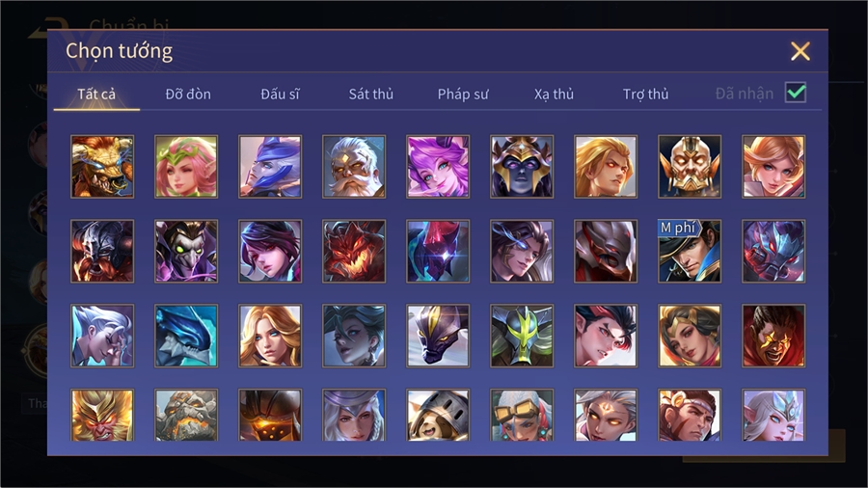The image size is (868, 488).
Task: Filter heroes by Xạ thủ
Action: pyautogui.click(x=554, y=95)
